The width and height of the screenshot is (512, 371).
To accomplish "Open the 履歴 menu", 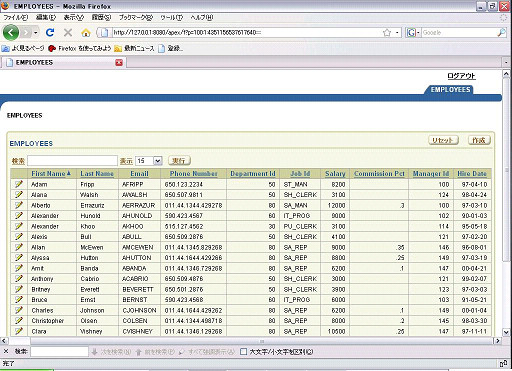I will [101, 17].
